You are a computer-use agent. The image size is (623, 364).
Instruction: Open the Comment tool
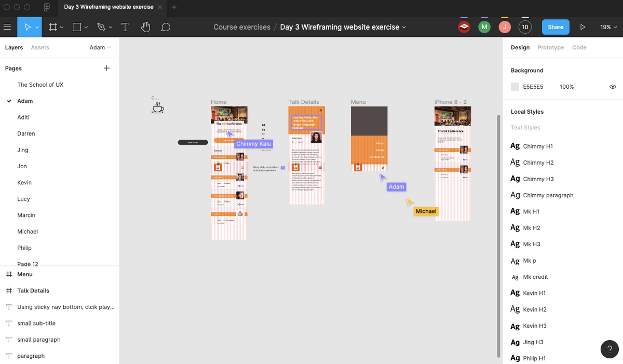165,26
